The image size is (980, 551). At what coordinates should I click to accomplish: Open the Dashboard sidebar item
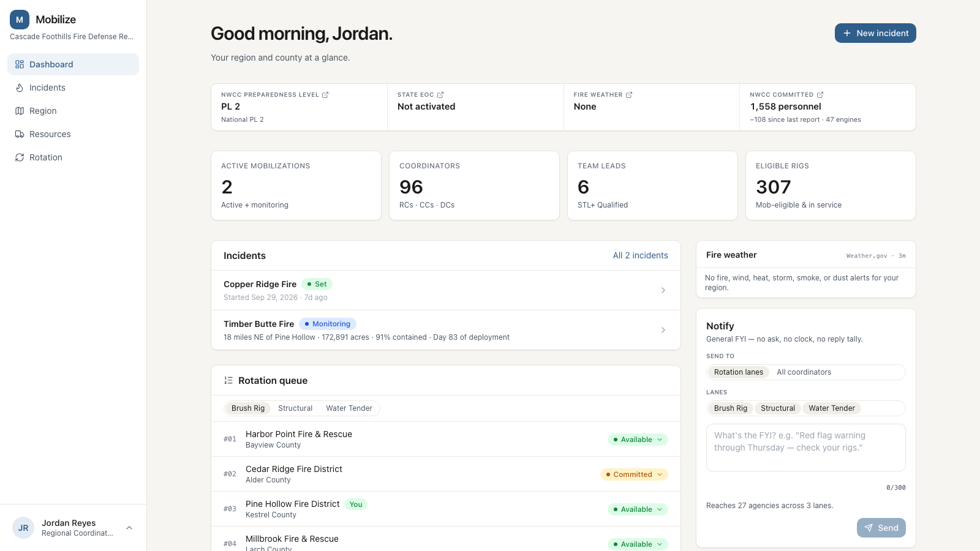pos(73,64)
